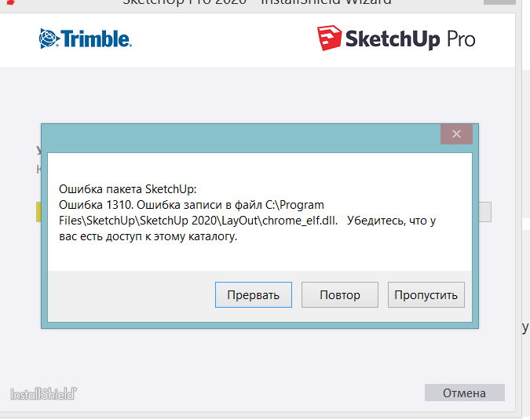The height and width of the screenshot is (420, 530).
Task: Click the SketchUp Pro logo
Action: [397, 38]
